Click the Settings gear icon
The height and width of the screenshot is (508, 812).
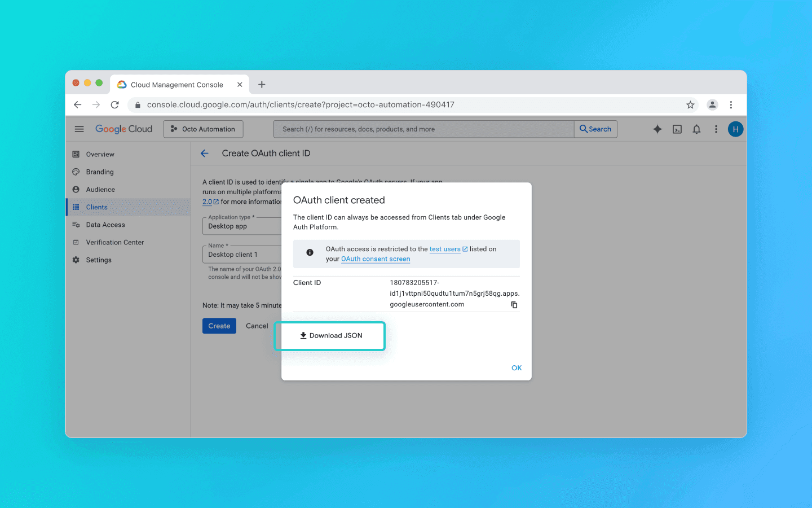click(76, 260)
